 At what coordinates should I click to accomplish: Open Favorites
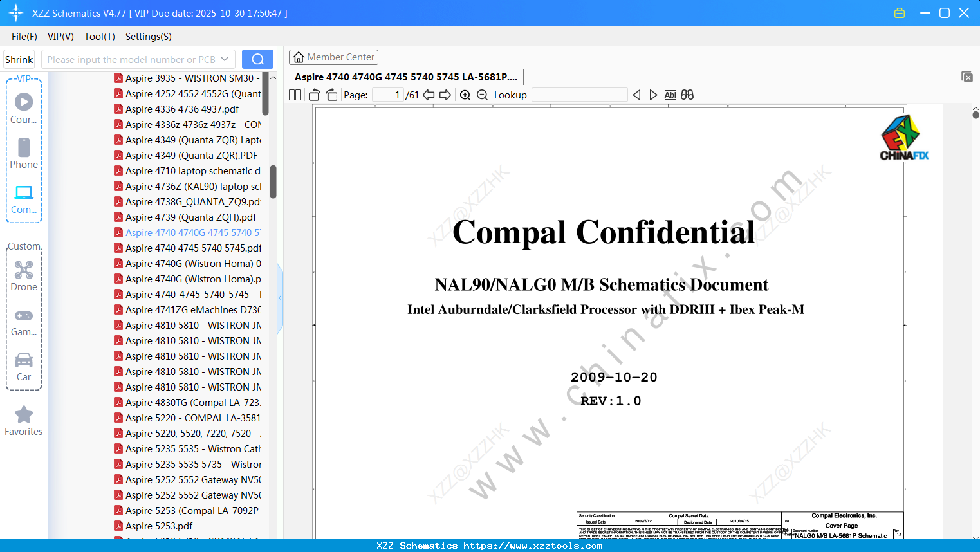coord(24,421)
